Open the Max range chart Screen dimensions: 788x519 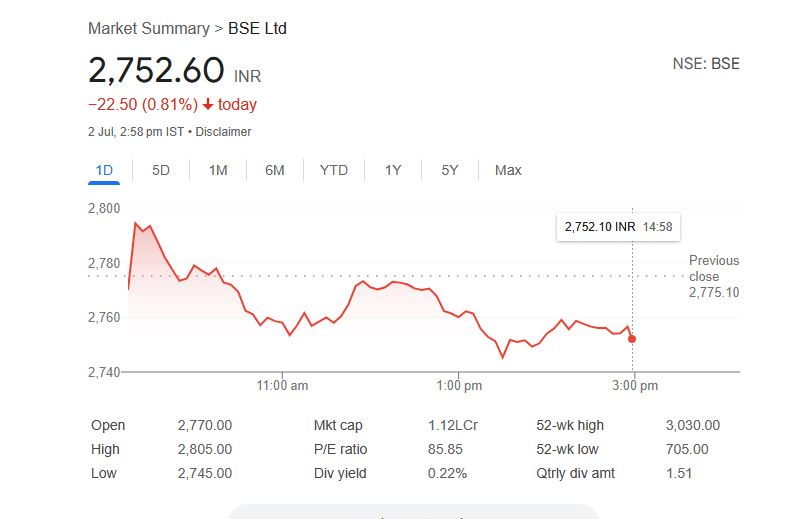click(x=508, y=170)
